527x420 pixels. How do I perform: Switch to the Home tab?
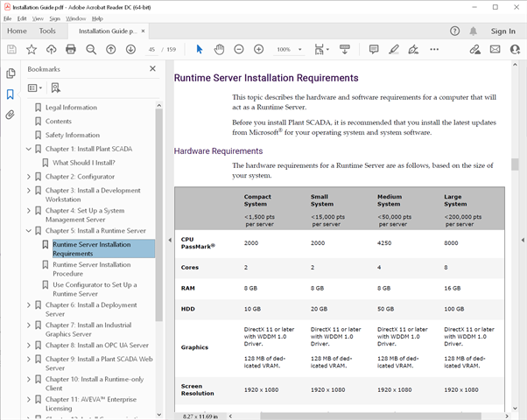[x=17, y=31]
